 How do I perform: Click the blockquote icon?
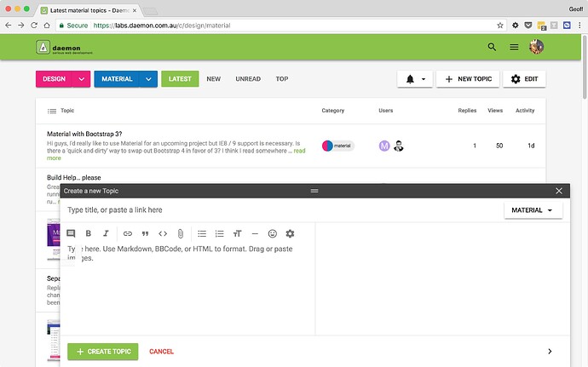click(146, 233)
